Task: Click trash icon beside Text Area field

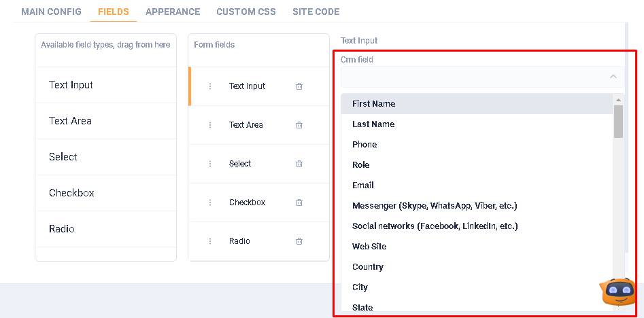Action: point(299,125)
